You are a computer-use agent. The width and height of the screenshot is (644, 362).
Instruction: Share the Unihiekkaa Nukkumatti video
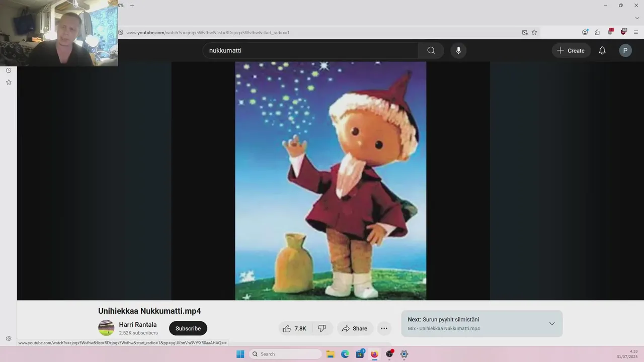coord(355,328)
